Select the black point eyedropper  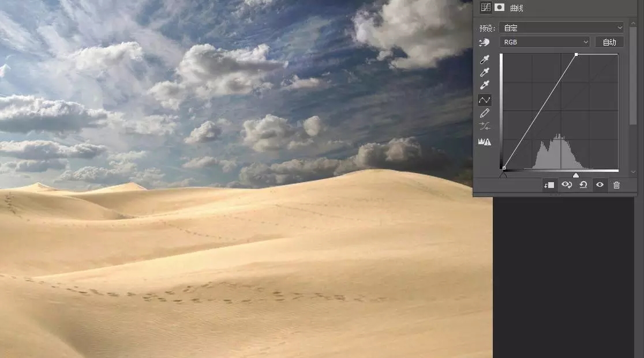[485, 60]
